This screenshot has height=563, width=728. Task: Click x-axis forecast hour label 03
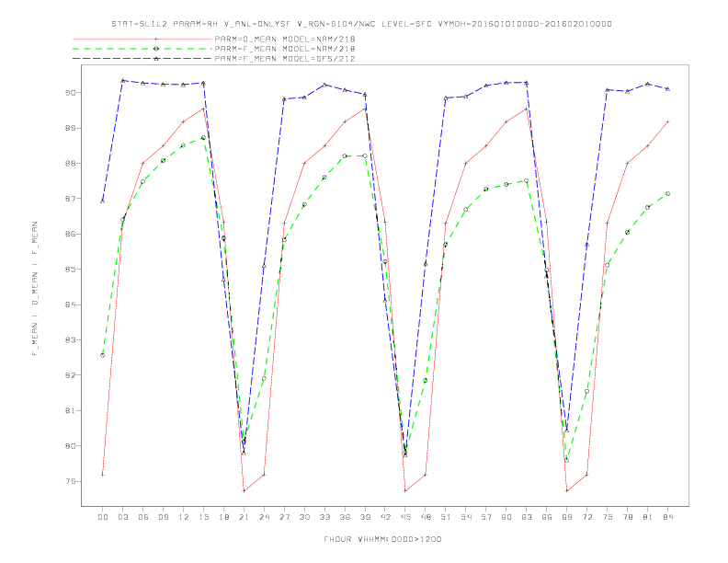123,517
